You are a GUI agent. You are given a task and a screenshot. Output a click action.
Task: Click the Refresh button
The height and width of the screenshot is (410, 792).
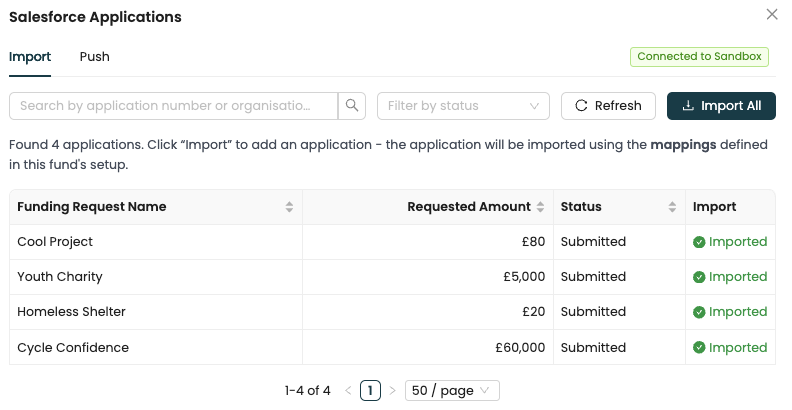point(608,106)
